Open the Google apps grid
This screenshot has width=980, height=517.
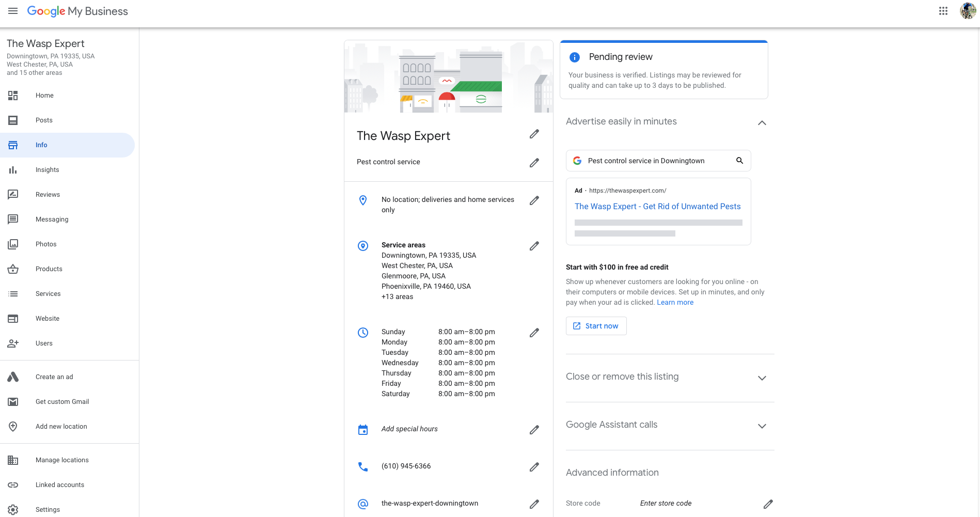[x=943, y=11]
